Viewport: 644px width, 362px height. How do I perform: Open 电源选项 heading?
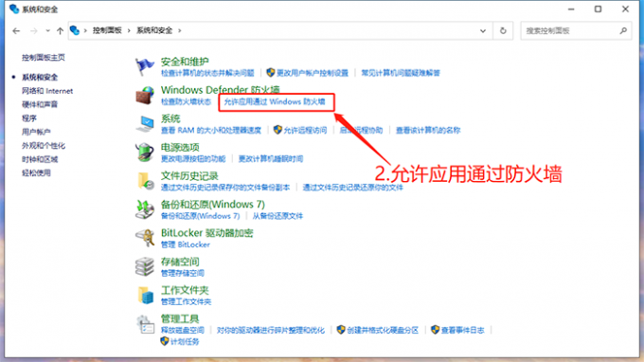[x=180, y=147]
